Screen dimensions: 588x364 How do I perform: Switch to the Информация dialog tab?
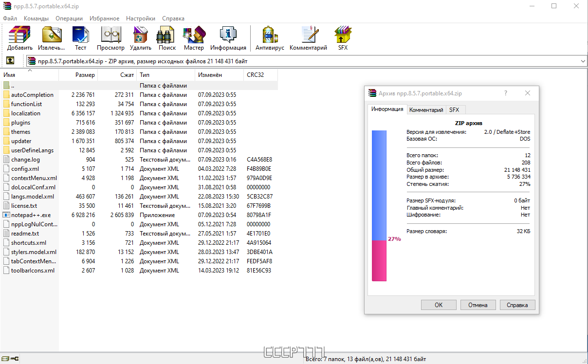tap(387, 109)
